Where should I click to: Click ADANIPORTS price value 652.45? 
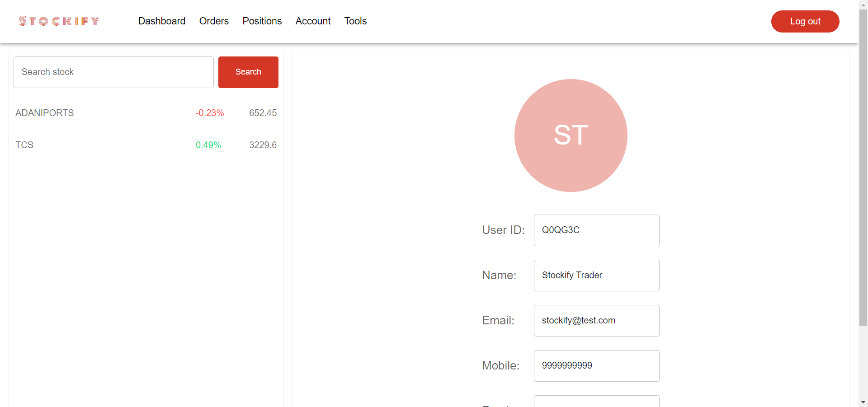(263, 113)
